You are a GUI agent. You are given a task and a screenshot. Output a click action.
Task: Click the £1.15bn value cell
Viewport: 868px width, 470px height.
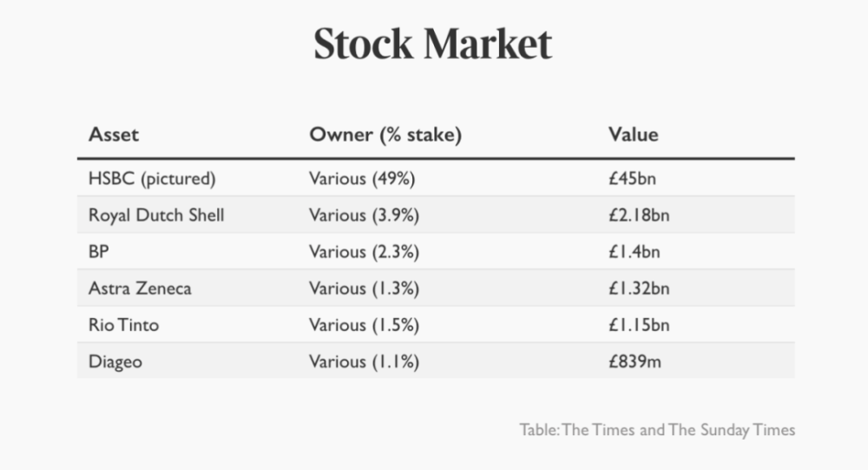(x=639, y=325)
